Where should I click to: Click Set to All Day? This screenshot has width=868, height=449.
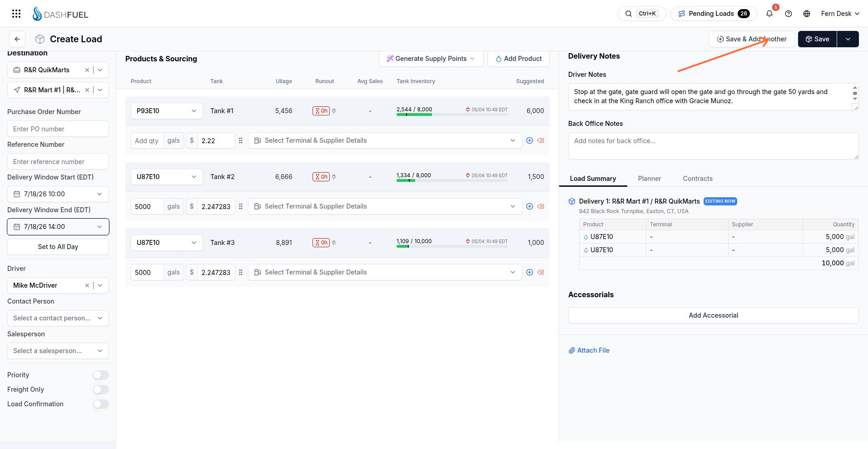(x=58, y=247)
